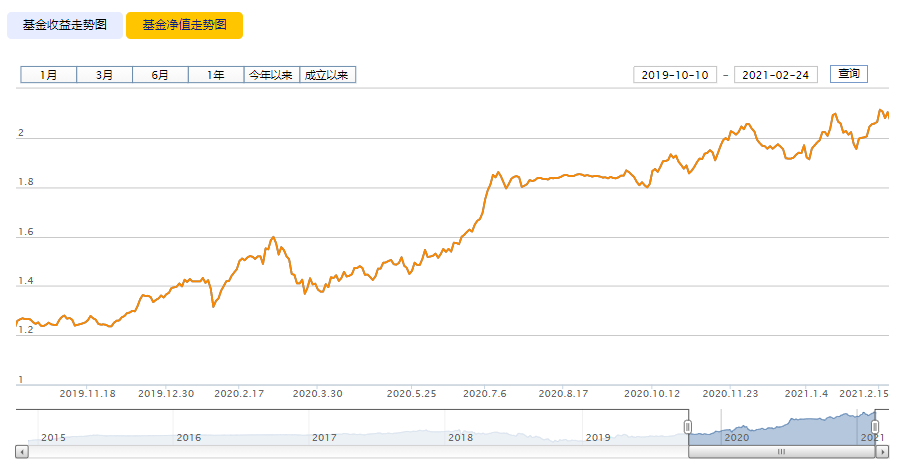
Task: Show the 3月 time range
Action: pos(104,75)
